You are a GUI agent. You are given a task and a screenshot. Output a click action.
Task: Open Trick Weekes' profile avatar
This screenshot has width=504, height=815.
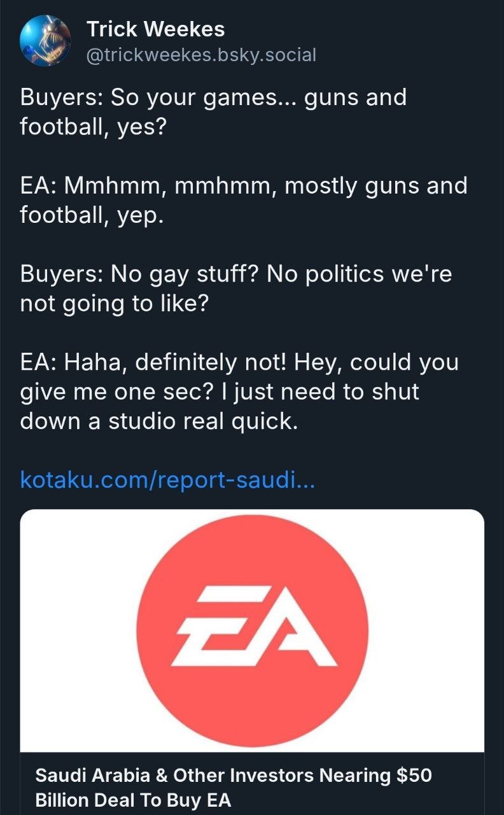tap(46, 41)
